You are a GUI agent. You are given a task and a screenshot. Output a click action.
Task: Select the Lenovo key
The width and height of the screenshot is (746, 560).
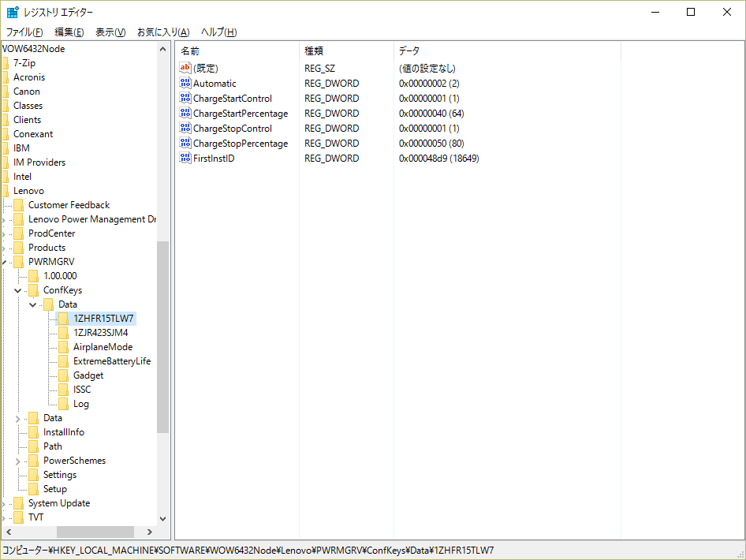(28, 191)
